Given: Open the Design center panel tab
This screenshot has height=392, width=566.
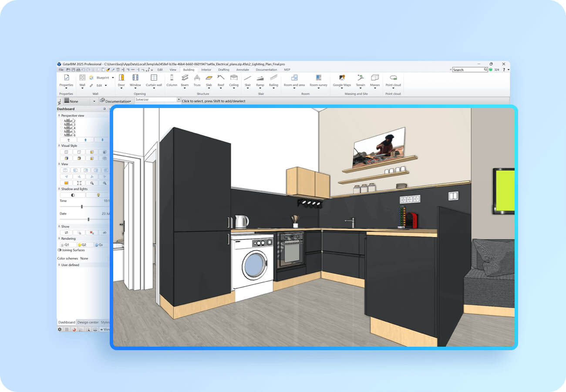Looking at the screenshot, I should click(x=88, y=322).
